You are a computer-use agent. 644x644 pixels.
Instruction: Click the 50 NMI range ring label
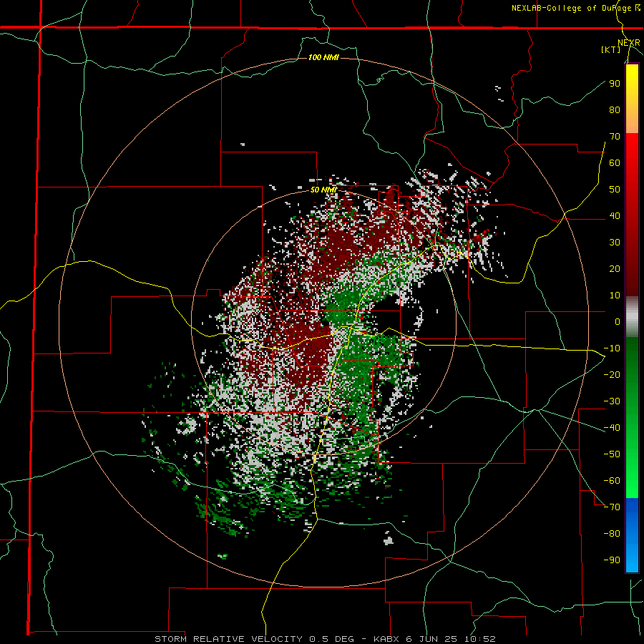coord(323,190)
